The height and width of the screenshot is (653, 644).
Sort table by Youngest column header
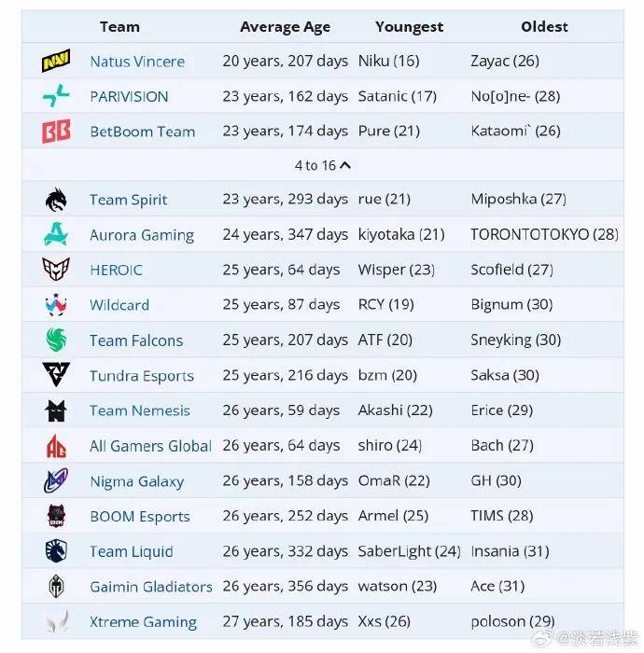[409, 27]
